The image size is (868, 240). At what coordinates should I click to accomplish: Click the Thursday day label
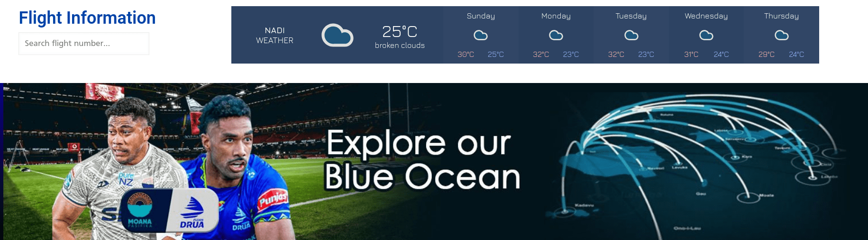coord(782,16)
